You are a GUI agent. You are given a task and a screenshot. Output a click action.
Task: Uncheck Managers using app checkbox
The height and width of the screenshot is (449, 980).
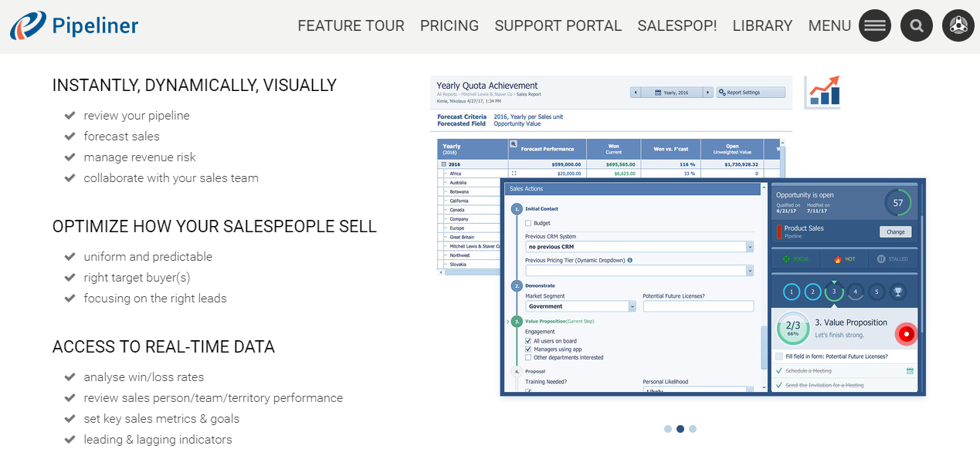point(528,349)
